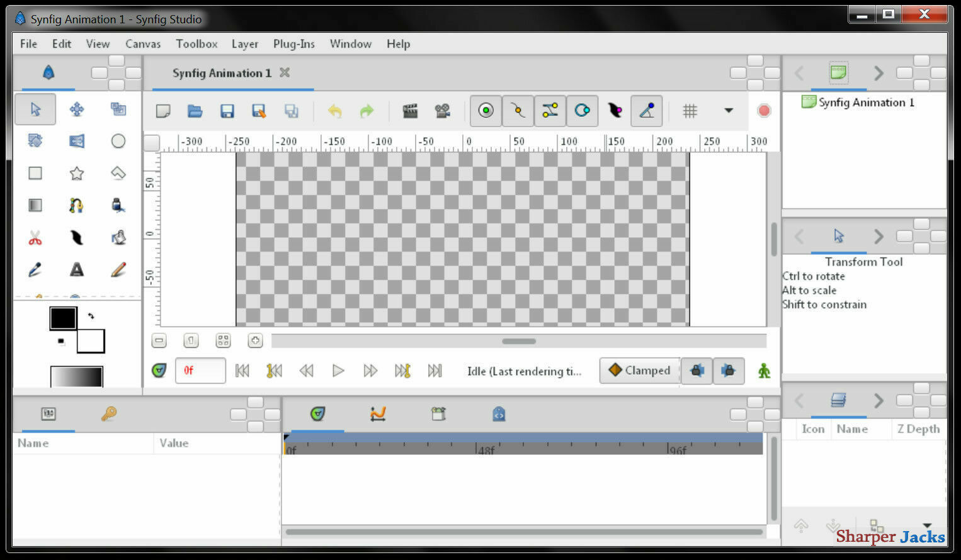Toggle the canvas grid display

[690, 111]
